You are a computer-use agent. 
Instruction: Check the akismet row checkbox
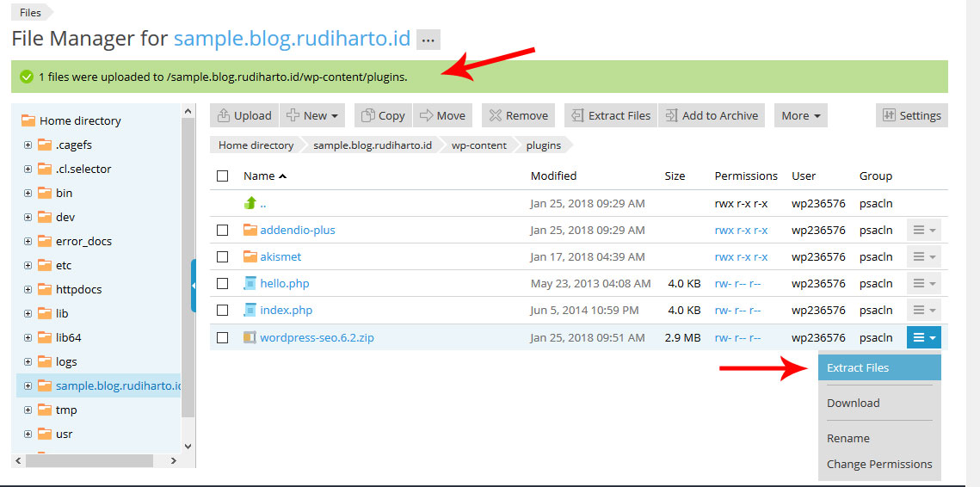coord(223,257)
